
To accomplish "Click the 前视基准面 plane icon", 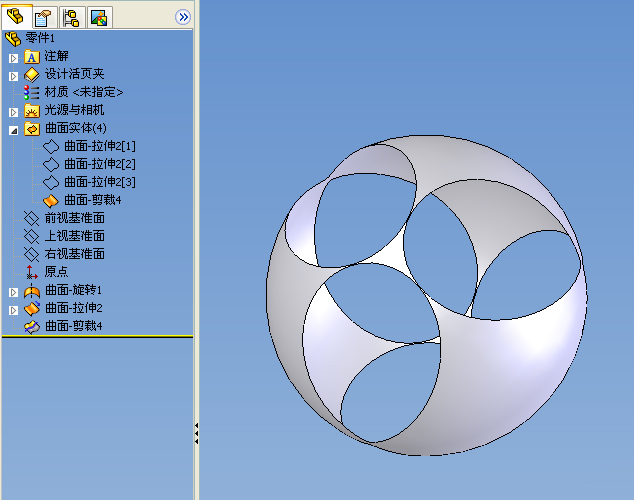I will (x=31, y=218).
